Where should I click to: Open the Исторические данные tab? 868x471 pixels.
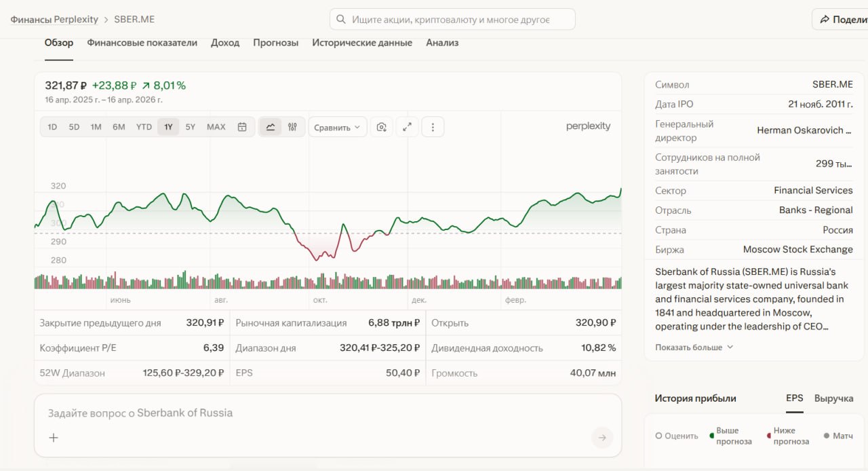coord(362,43)
